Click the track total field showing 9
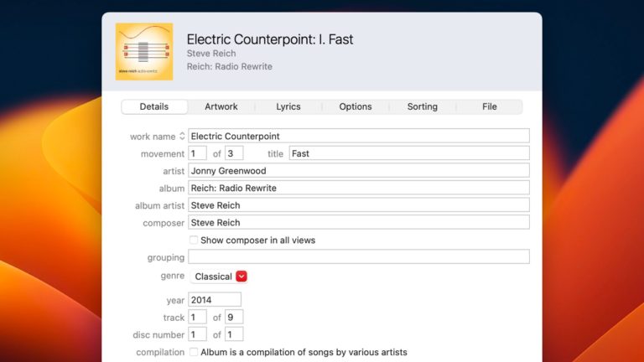 click(x=234, y=318)
